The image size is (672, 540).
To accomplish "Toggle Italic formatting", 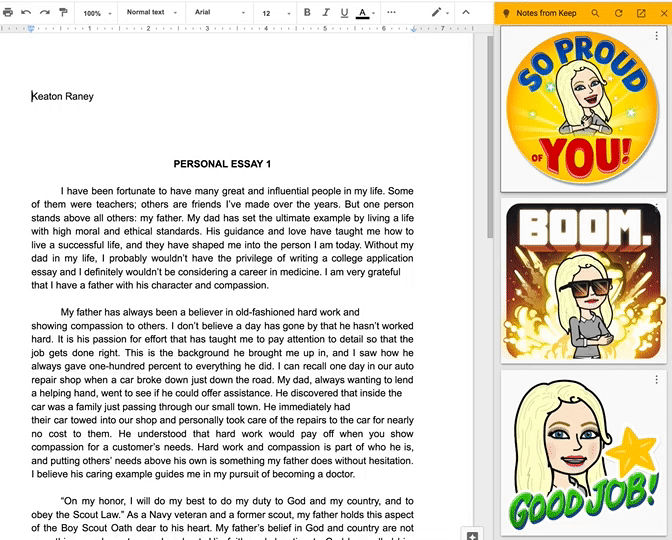I will (x=326, y=12).
